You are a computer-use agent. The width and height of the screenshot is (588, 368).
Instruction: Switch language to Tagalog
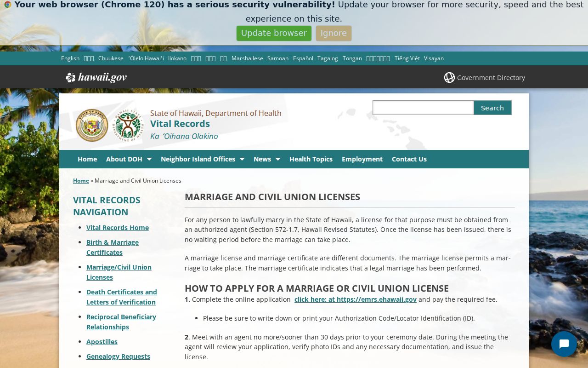(328, 58)
